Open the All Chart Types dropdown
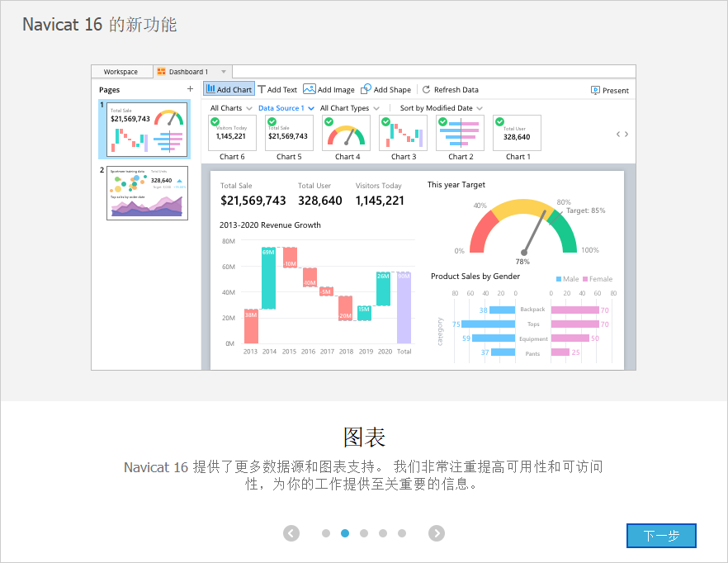Viewport: 728px width, 563px height. click(x=350, y=108)
